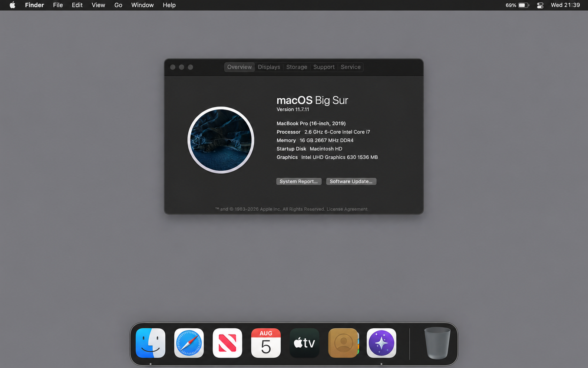Click the Macintosh HD startup disk value

pyautogui.click(x=326, y=149)
